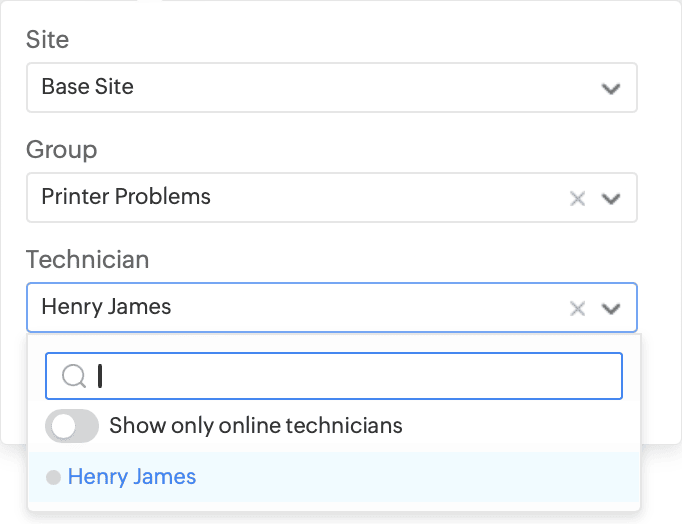
Task: Enable Show only online technicians switch
Action: (72, 426)
